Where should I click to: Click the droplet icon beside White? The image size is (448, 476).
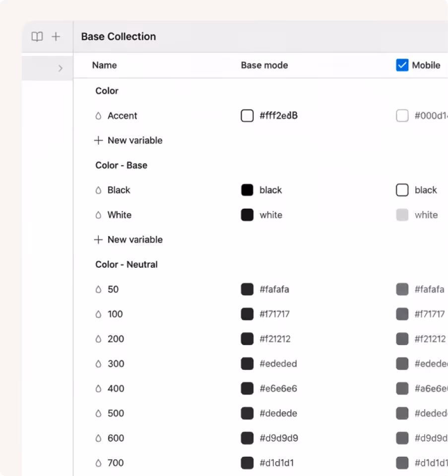click(x=98, y=215)
